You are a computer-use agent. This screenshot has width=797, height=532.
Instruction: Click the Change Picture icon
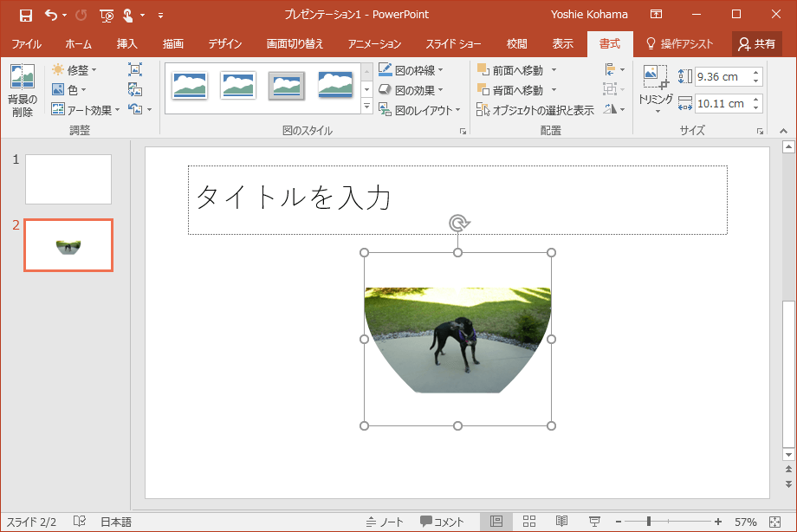point(135,89)
